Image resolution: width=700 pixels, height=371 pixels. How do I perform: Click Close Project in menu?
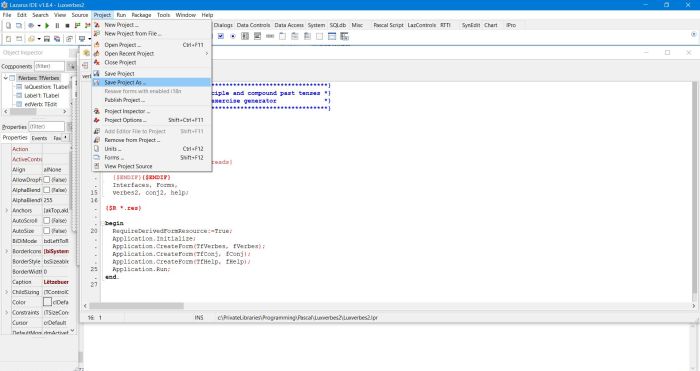151,63
